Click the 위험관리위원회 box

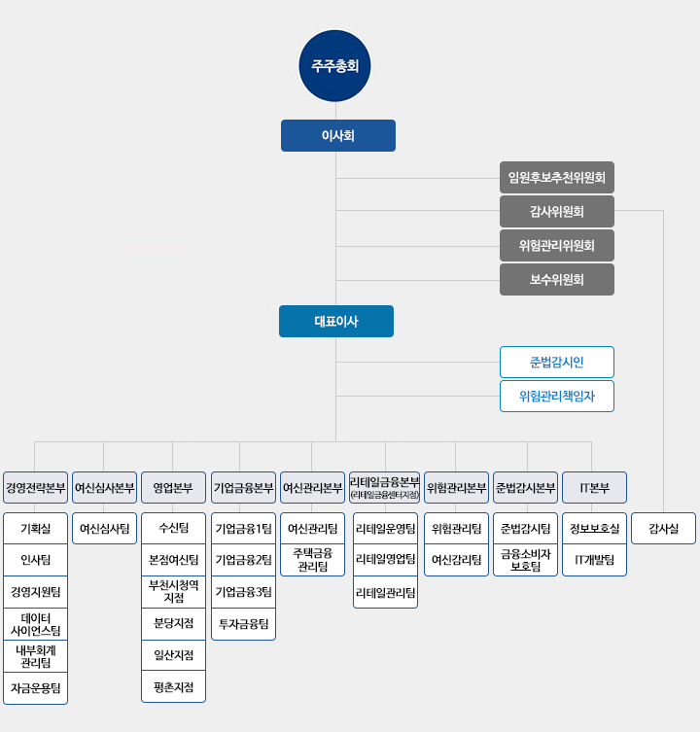click(557, 246)
